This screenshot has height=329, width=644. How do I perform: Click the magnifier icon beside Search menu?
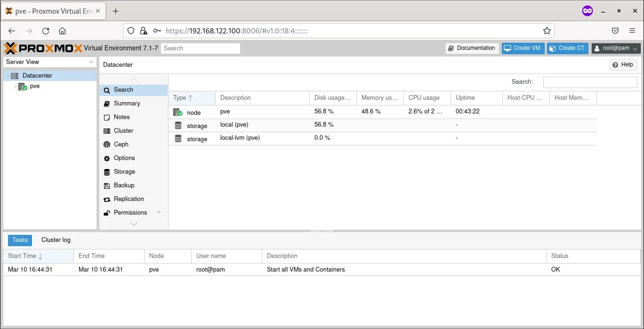(x=107, y=90)
